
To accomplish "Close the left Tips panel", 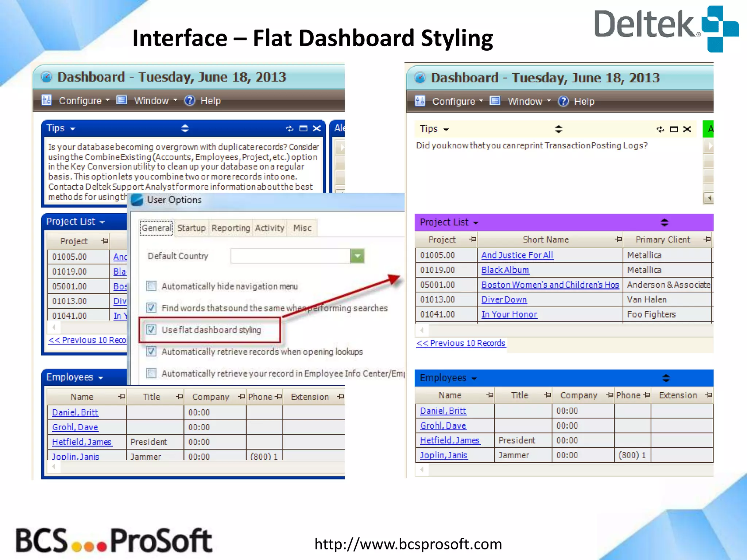I will tap(317, 128).
